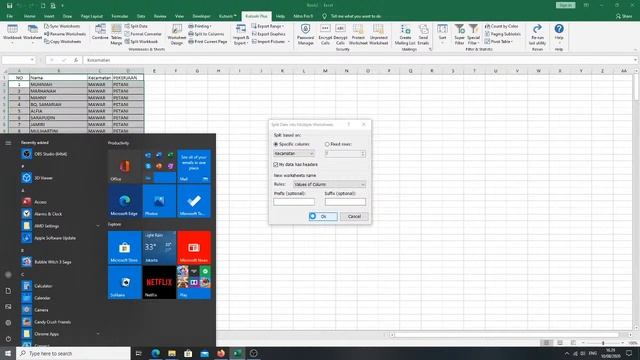Expand the Printing dropdown in ribbon
This screenshot has height=360, width=640.
click(199, 26)
